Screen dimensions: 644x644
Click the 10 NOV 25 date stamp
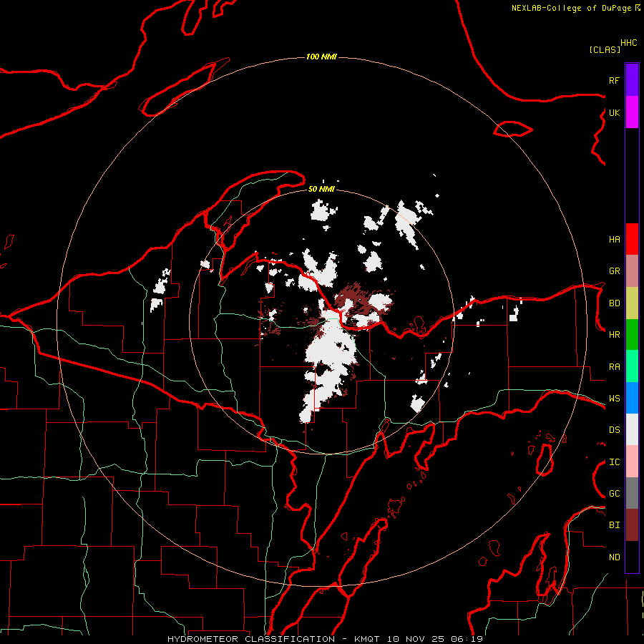(416, 639)
